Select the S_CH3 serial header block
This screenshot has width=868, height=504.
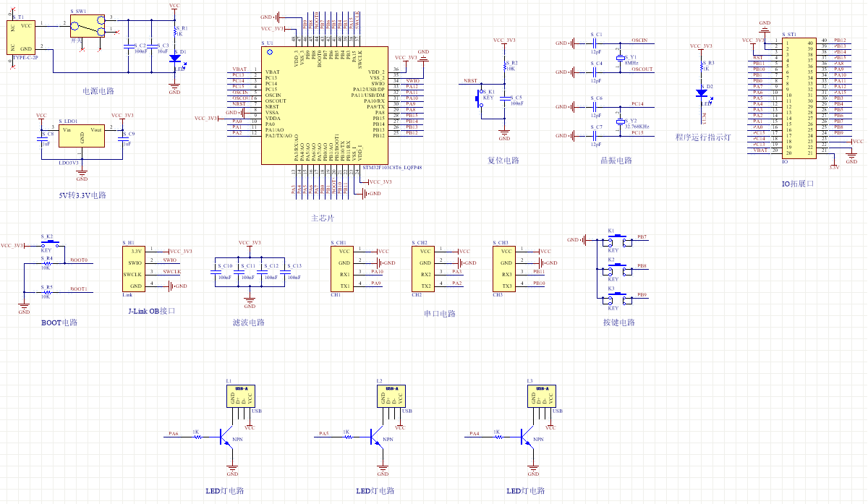[x=505, y=268]
